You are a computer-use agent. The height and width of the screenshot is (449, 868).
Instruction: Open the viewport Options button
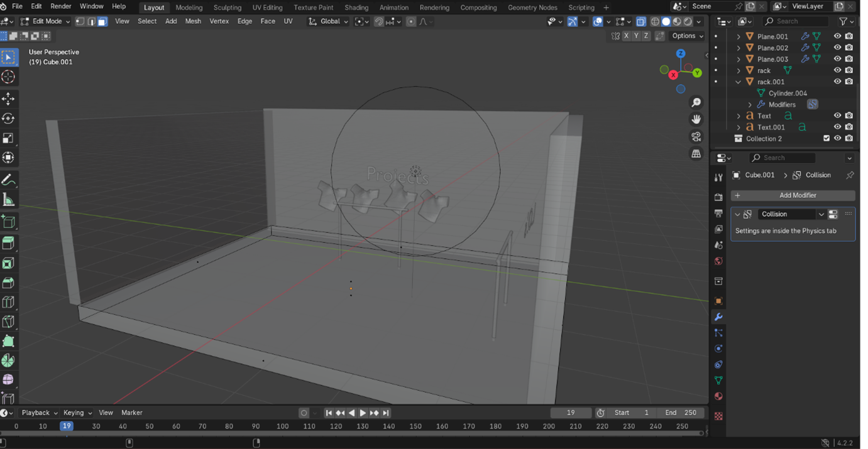pos(688,36)
